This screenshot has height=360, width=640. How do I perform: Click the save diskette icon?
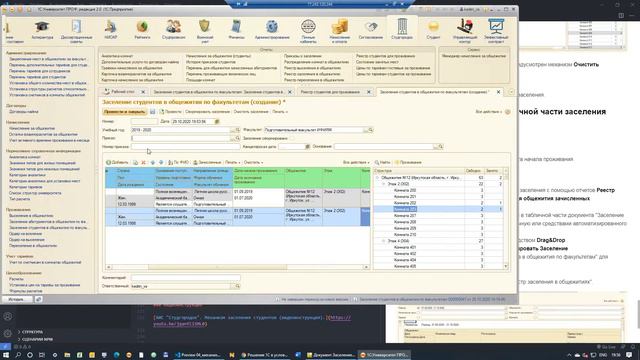tap(153, 111)
